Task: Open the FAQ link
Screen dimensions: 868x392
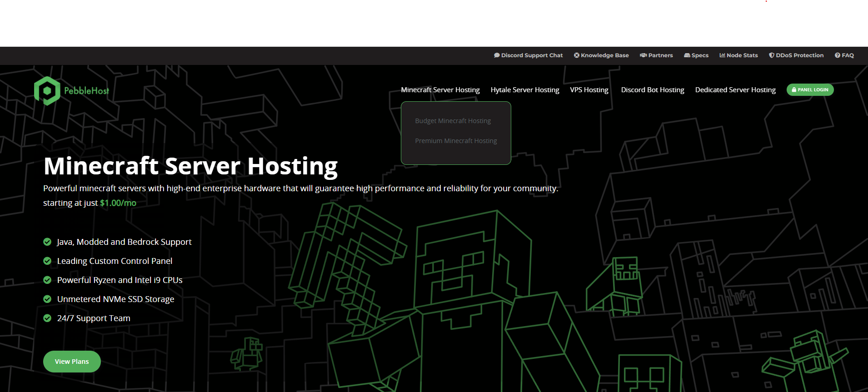Action: click(844, 55)
